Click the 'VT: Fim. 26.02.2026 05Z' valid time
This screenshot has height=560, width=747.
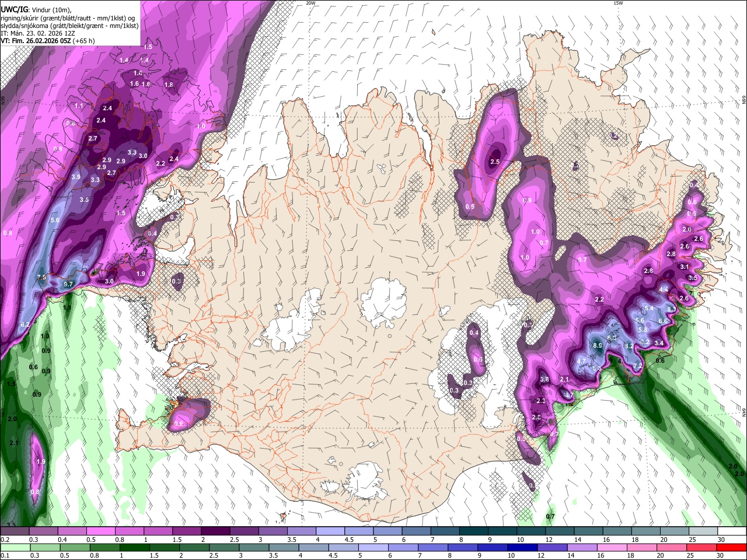pyautogui.click(x=34, y=41)
